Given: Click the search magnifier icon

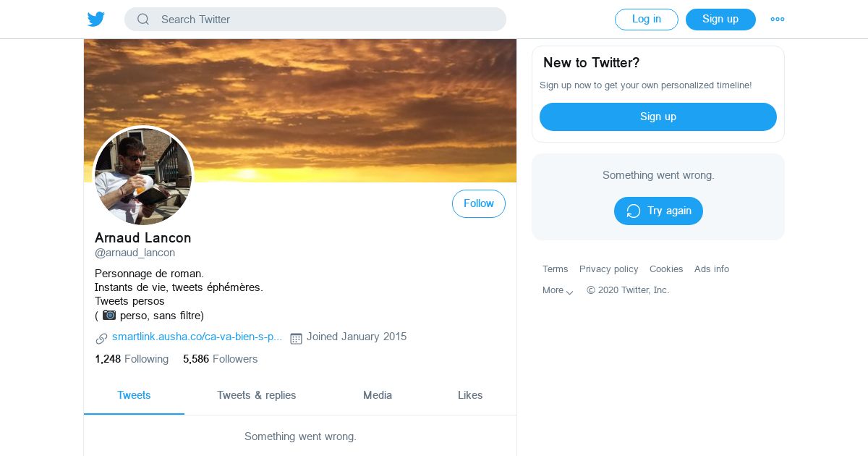Looking at the screenshot, I should point(143,20).
